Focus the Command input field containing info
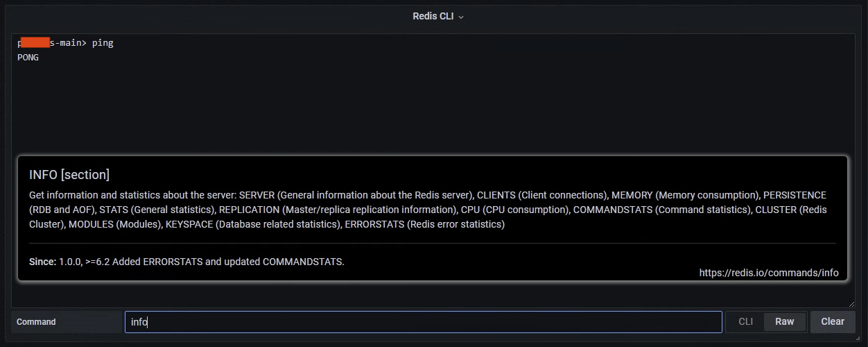 point(424,322)
